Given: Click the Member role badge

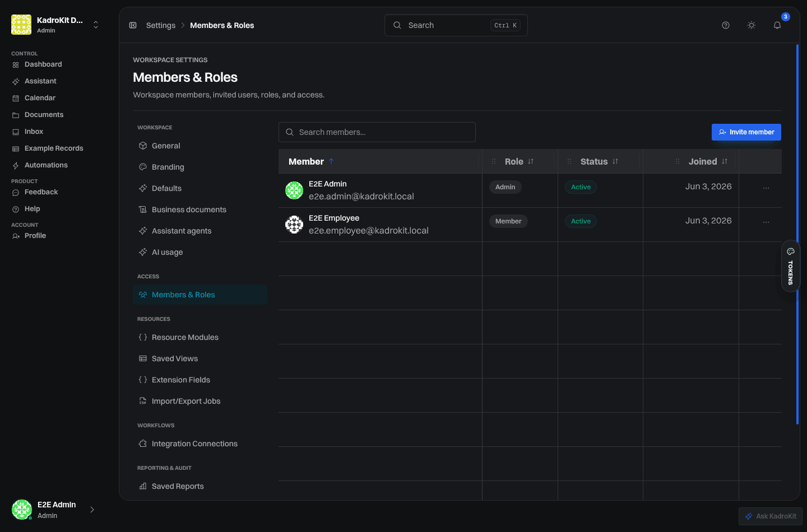Looking at the screenshot, I should pos(508,221).
